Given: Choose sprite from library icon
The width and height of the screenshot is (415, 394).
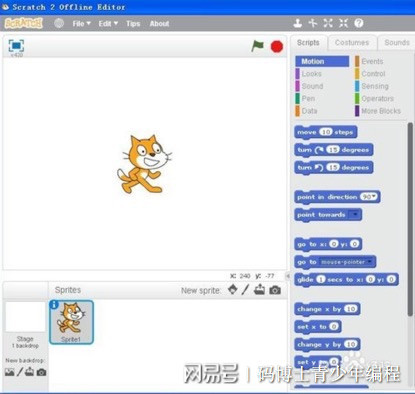Looking at the screenshot, I should coord(232,290).
